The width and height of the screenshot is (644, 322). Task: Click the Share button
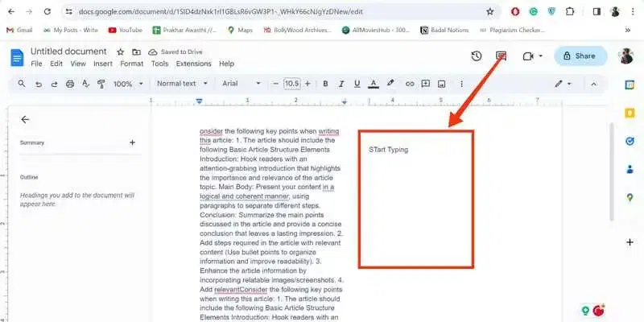pos(580,56)
